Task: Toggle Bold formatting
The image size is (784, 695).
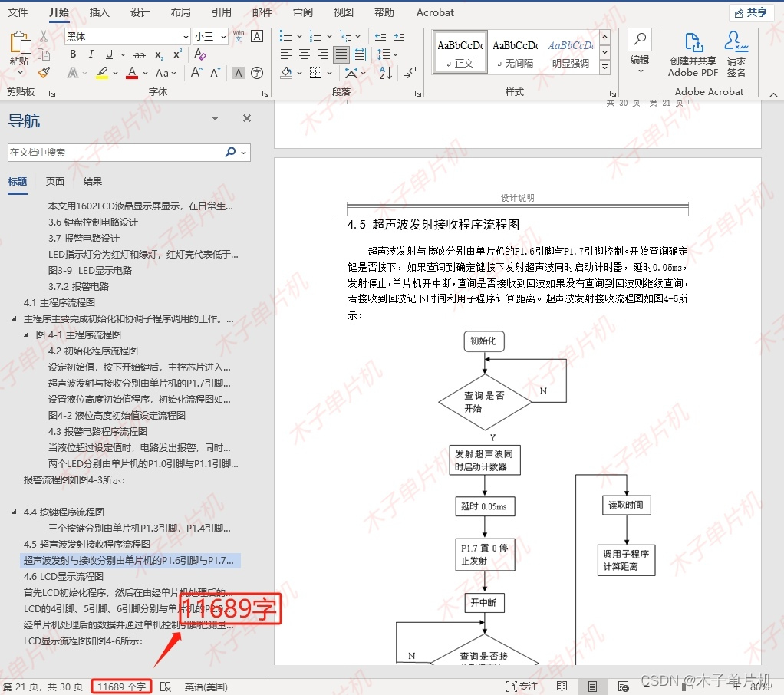Action: [73, 54]
